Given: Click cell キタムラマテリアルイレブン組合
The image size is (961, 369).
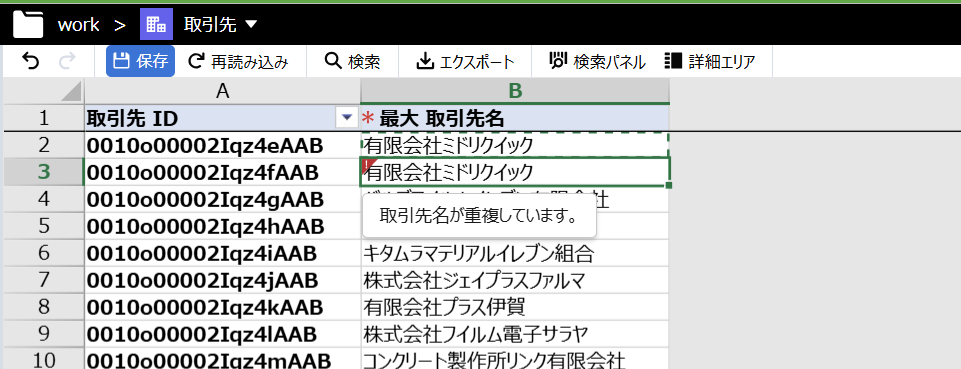Looking at the screenshot, I should pos(515,253).
